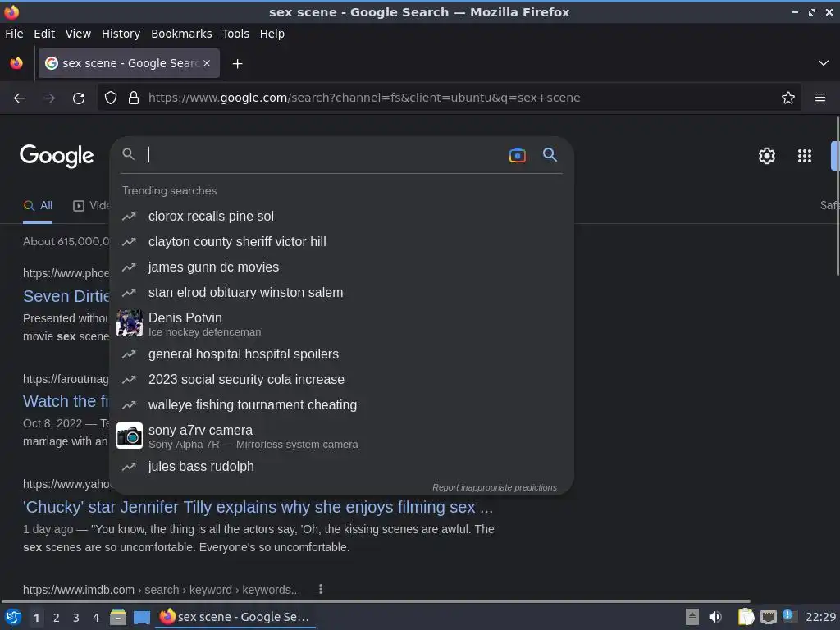Viewport: 840px width, 630px height.
Task: Expand the list all tabs chevron
Action: [x=824, y=63]
